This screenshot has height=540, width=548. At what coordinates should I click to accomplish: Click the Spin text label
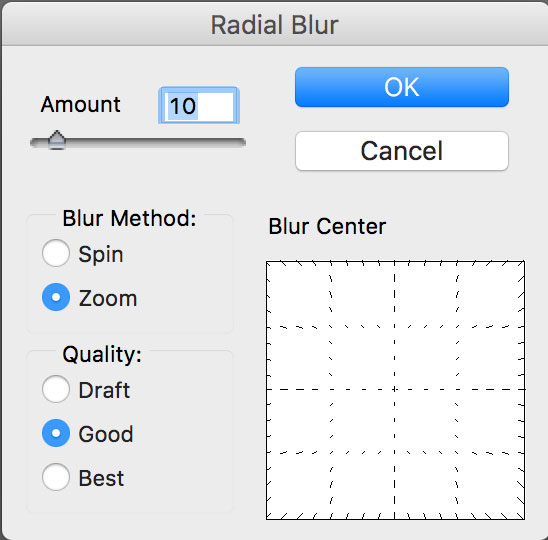click(101, 254)
